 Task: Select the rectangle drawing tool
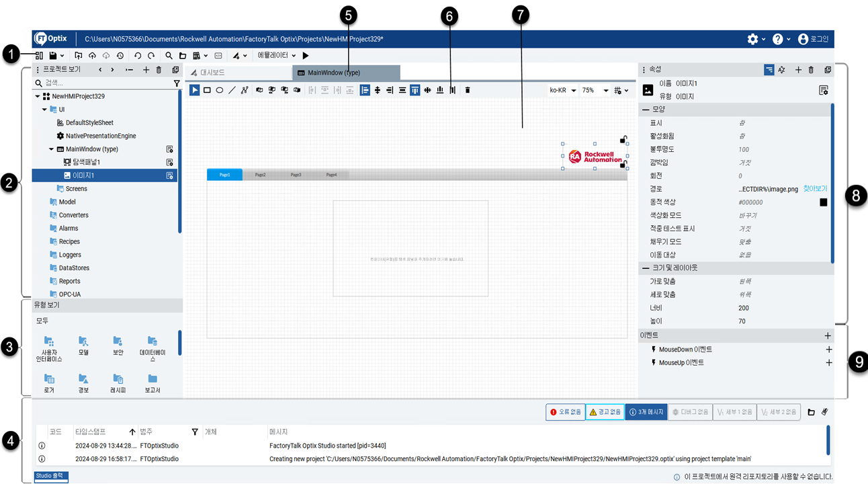(207, 90)
